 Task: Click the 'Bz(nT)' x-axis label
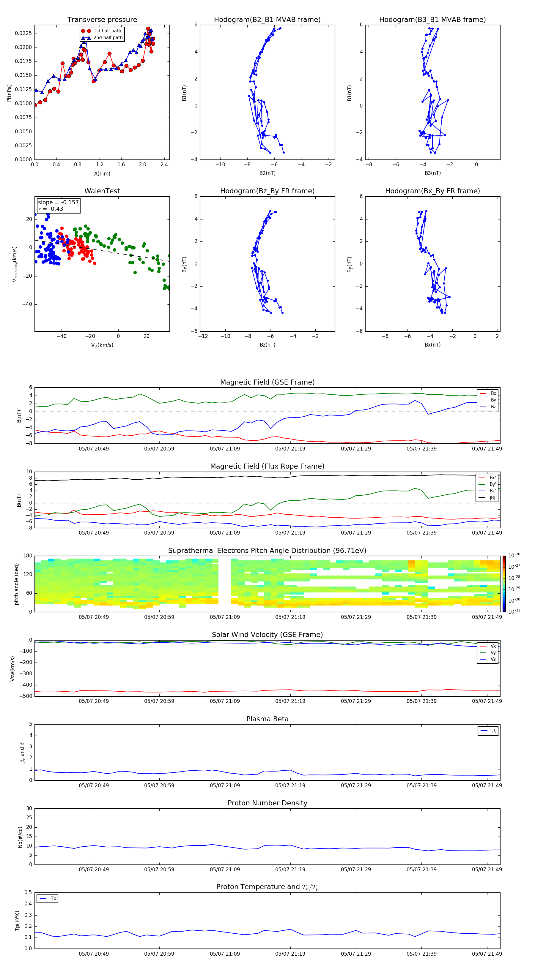(267, 345)
